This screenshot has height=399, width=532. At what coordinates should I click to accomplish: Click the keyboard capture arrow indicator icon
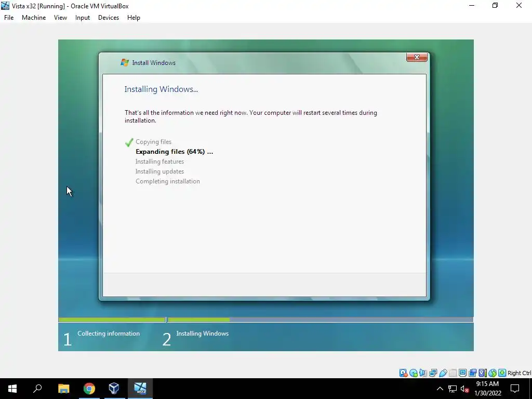[502, 373]
